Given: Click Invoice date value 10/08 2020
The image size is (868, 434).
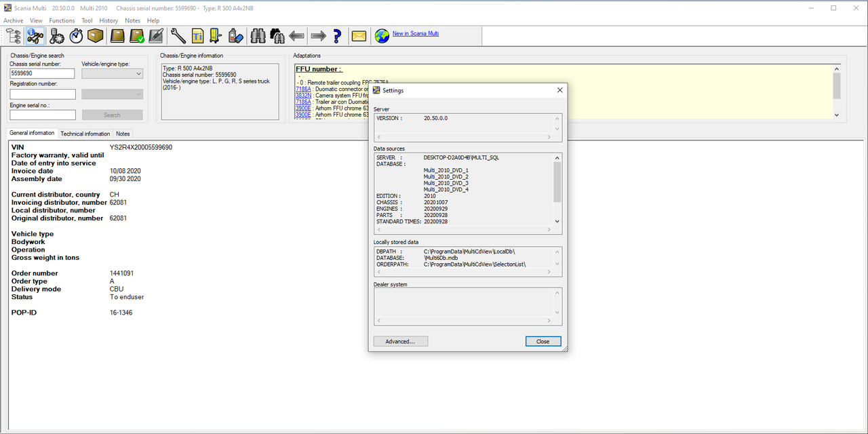Looking at the screenshot, I should click(125, 171).
